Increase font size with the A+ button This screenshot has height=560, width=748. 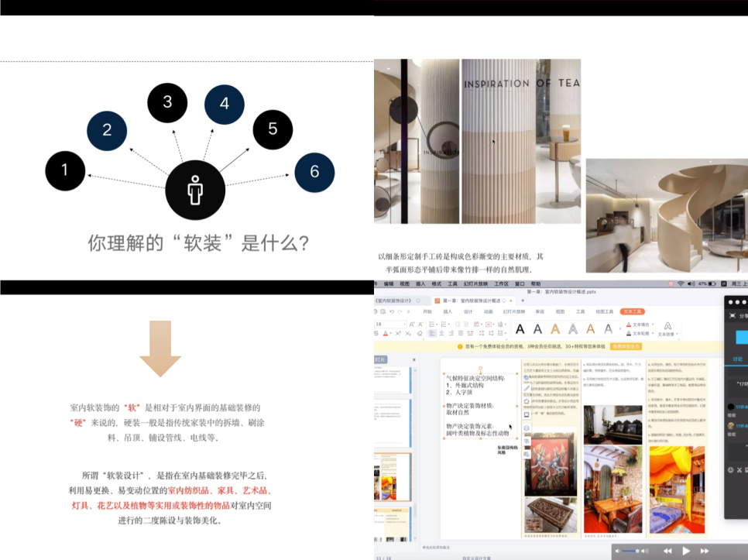click(x=412, y=325)
